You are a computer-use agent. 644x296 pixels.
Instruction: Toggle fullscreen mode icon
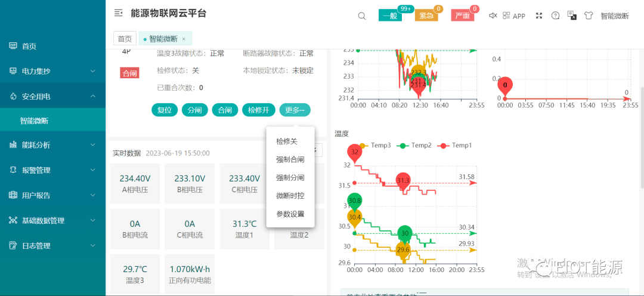pyautogui.click(x=539, y=16)
